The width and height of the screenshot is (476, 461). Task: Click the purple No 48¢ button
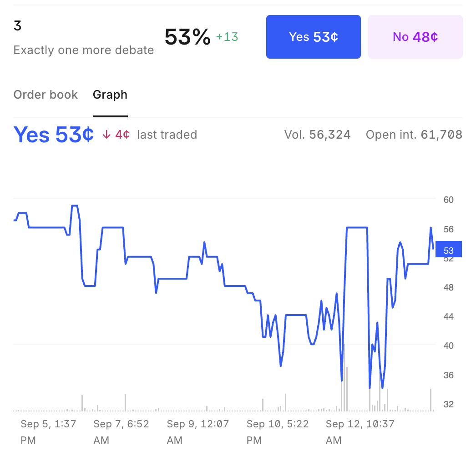[x=415, y=37]
